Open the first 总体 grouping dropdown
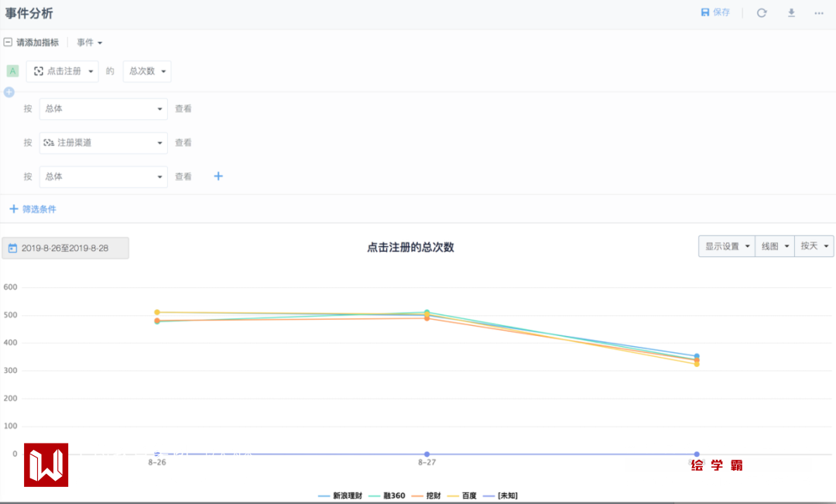836x504 pixels. tap(104, 109)
